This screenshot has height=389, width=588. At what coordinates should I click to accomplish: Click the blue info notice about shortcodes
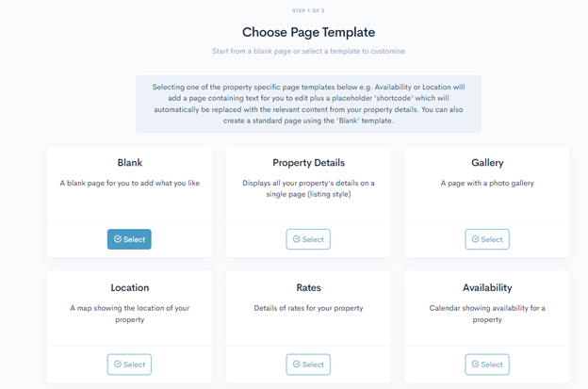(x=308, y=104)
